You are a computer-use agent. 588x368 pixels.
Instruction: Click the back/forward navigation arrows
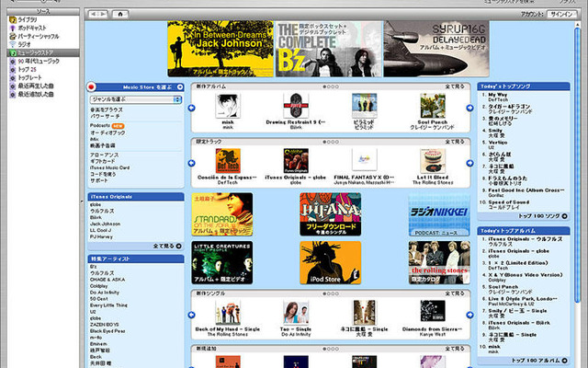coord(98,15)
